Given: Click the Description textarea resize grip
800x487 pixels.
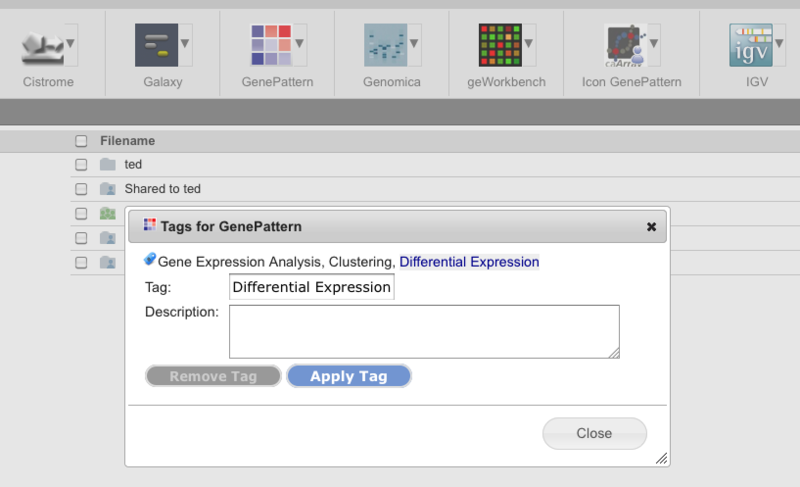Looking at the screenshot, I should (x=614, y=353).
